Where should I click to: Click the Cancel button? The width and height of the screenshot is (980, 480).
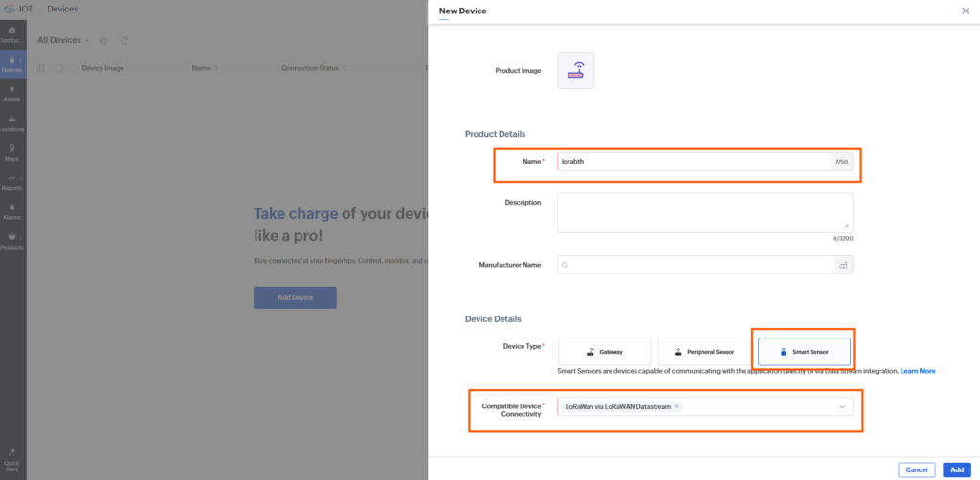tap(916, 469)
